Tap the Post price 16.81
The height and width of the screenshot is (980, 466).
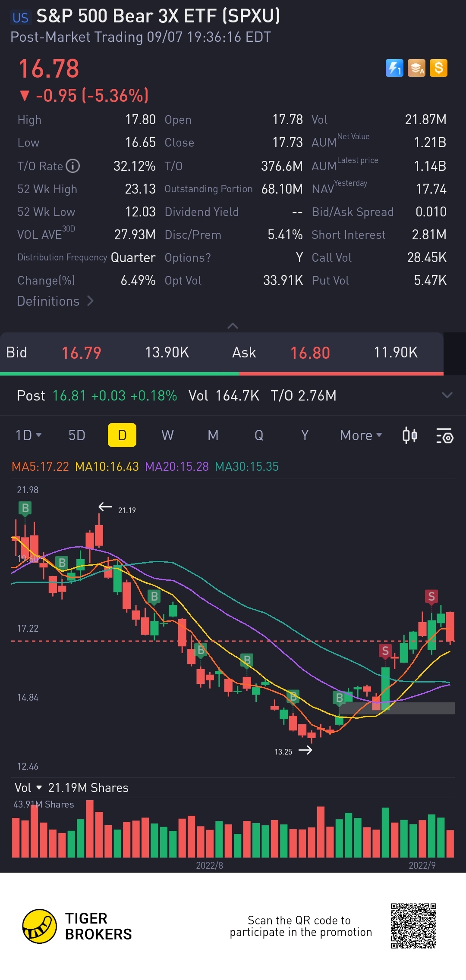point(69,395)
